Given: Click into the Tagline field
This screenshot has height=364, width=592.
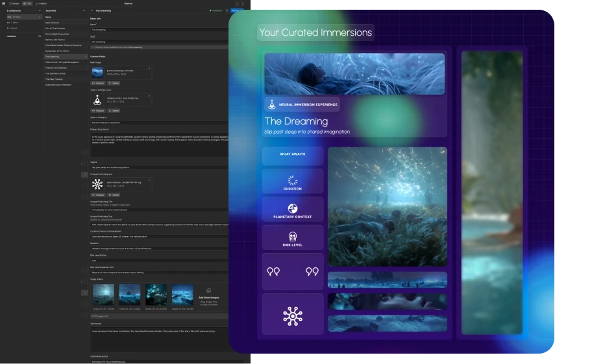Looking at the screenshot, I should coord(159,167).
